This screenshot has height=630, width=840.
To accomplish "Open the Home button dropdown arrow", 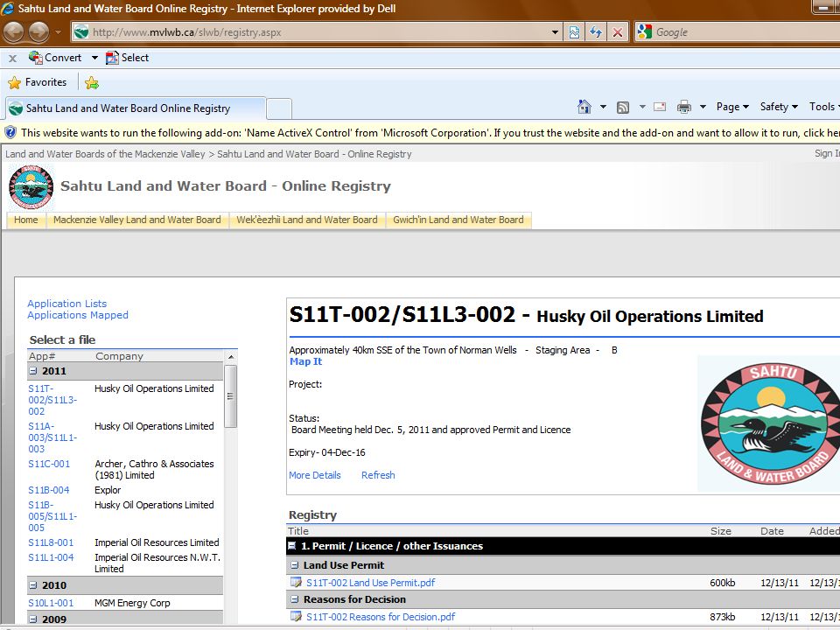I will (603, 107).
